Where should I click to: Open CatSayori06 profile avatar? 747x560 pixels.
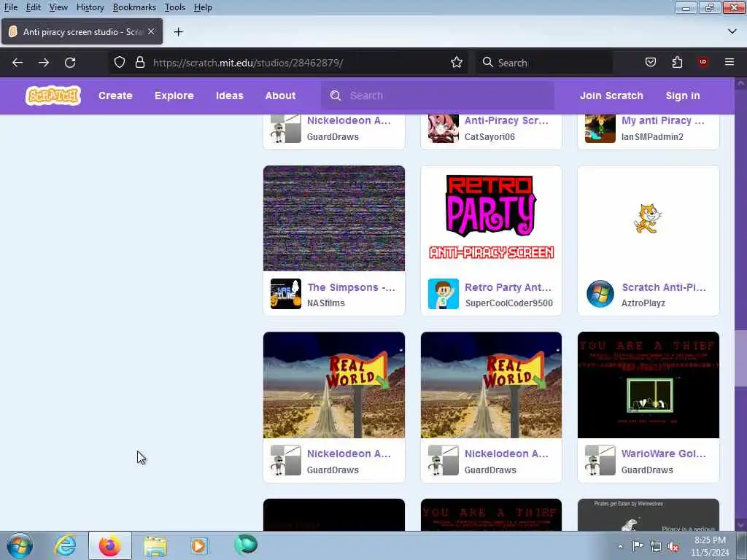click(443, 128)
